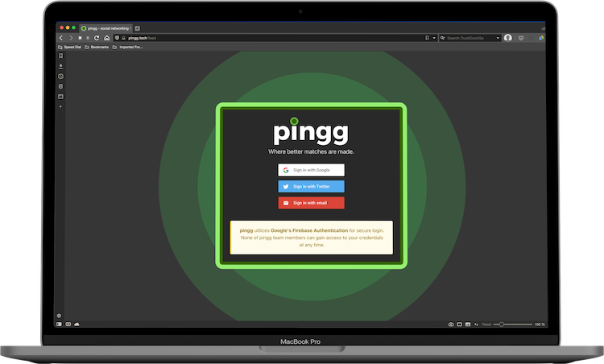Open the search field history dropdown
The height and width of the screenshot is (364, 604).
tap(498, 38)
